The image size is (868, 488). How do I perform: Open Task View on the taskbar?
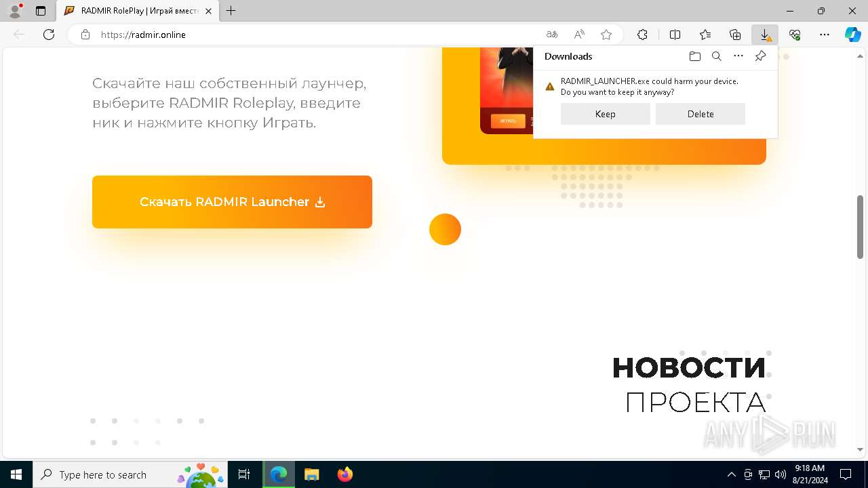pos(244,474)
